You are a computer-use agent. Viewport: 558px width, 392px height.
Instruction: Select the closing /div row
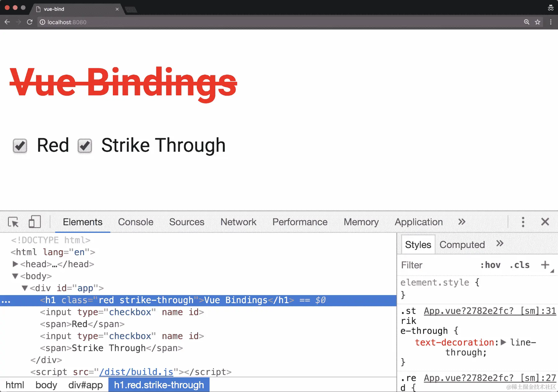198,360
